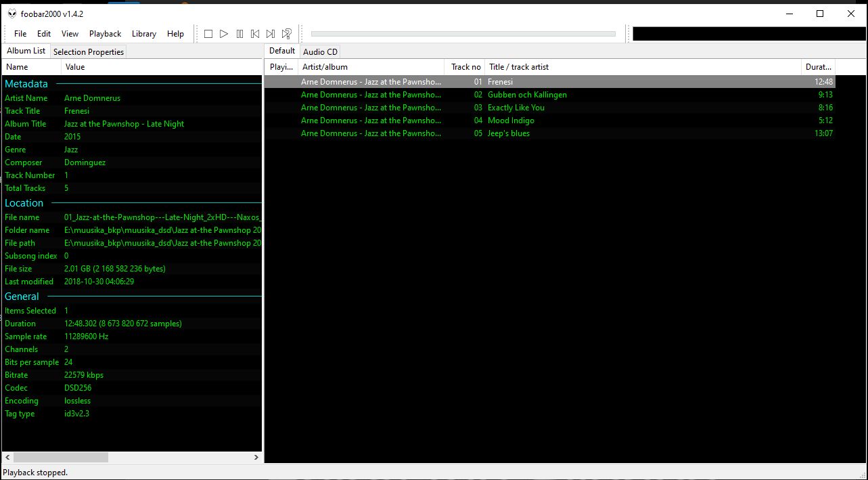Sort by Track no column header
Image resolution: width=868 pixels, height=480 pixels.
(x=465, y=67)
